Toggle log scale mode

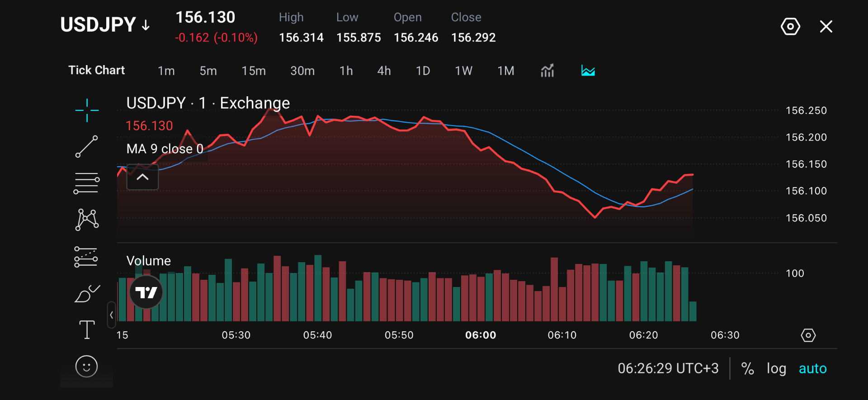pyautogui.click(x=776, y=368)
